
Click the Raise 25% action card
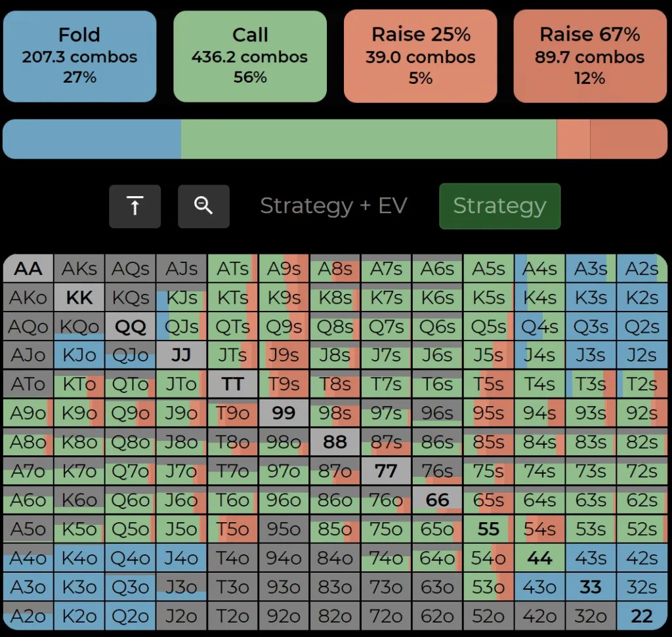(x=420, y=56)
